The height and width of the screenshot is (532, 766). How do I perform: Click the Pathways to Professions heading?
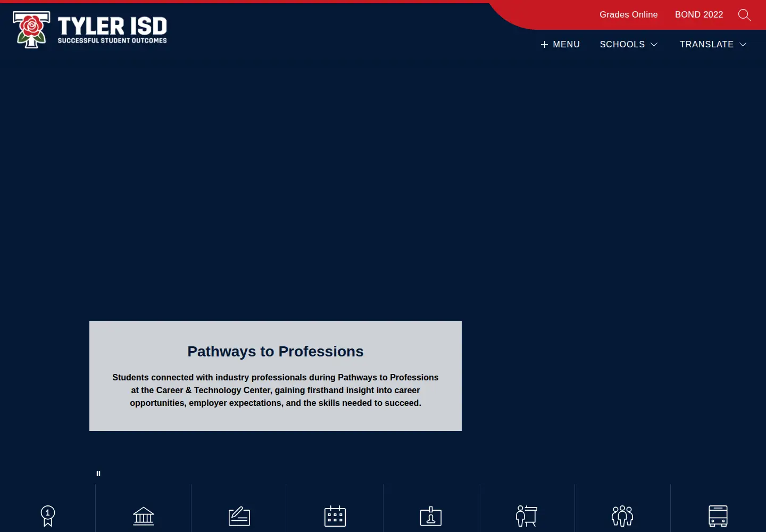pos(276,352)
